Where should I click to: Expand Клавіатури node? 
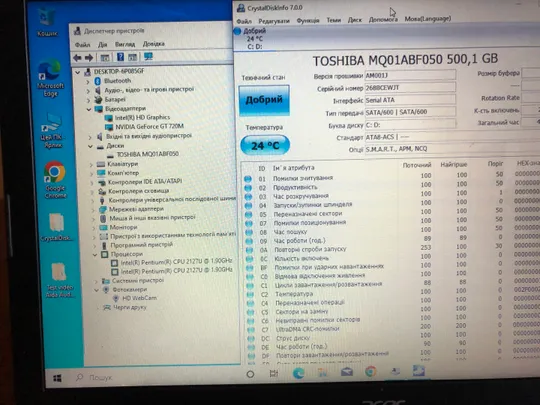tap(91, 165)
